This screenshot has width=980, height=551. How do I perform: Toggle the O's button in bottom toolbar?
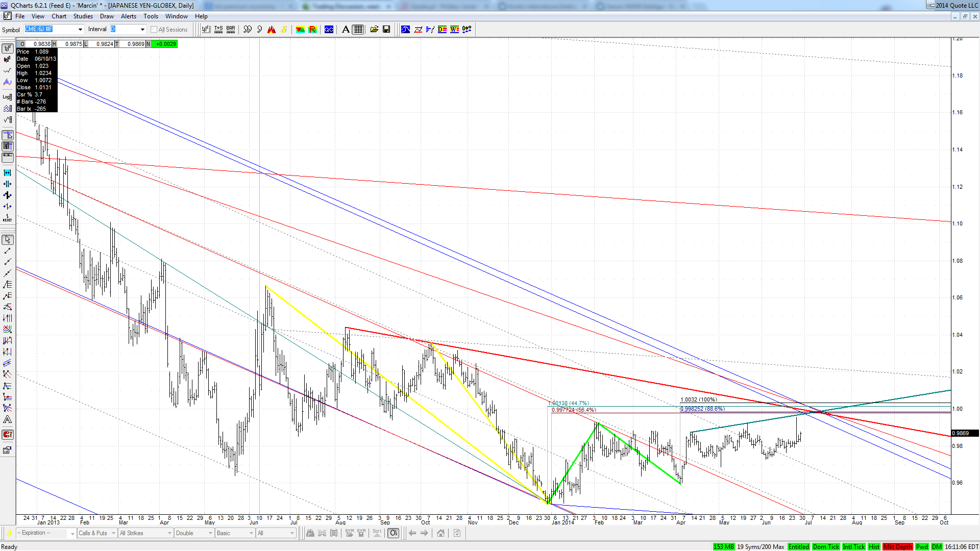(x=394, y=533)
